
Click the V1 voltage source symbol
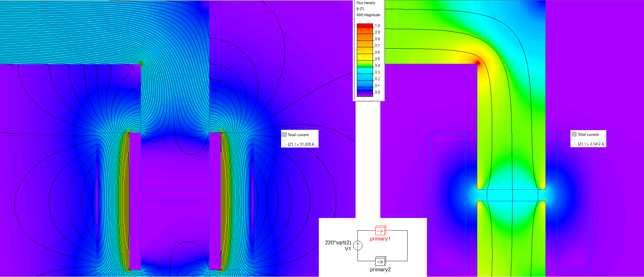click(358, 245)
